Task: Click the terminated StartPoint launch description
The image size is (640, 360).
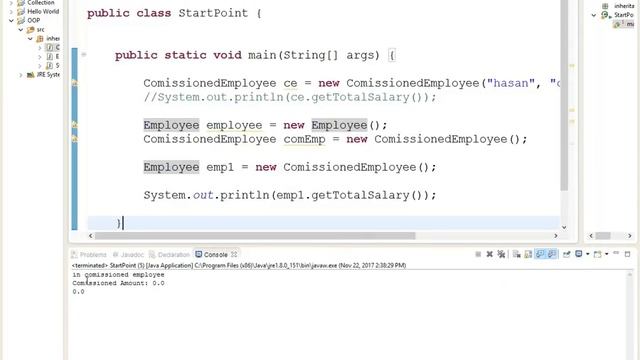Action: (239, 265)
